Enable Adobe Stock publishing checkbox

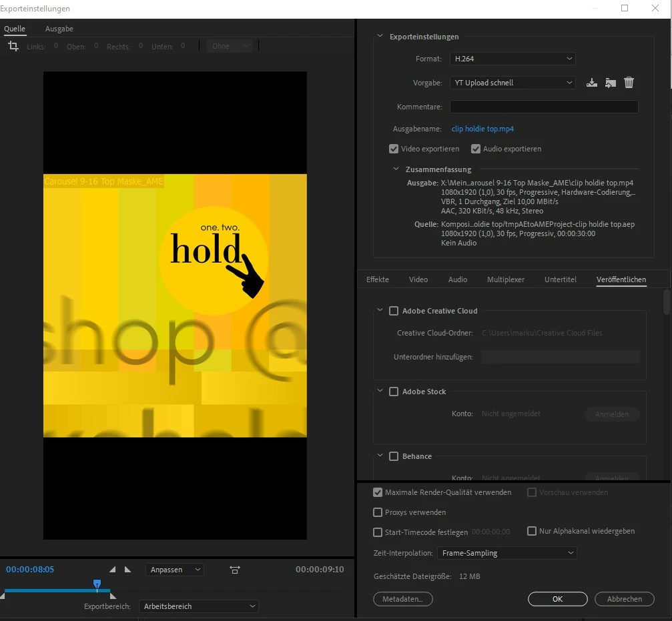[x=394, y=392]
